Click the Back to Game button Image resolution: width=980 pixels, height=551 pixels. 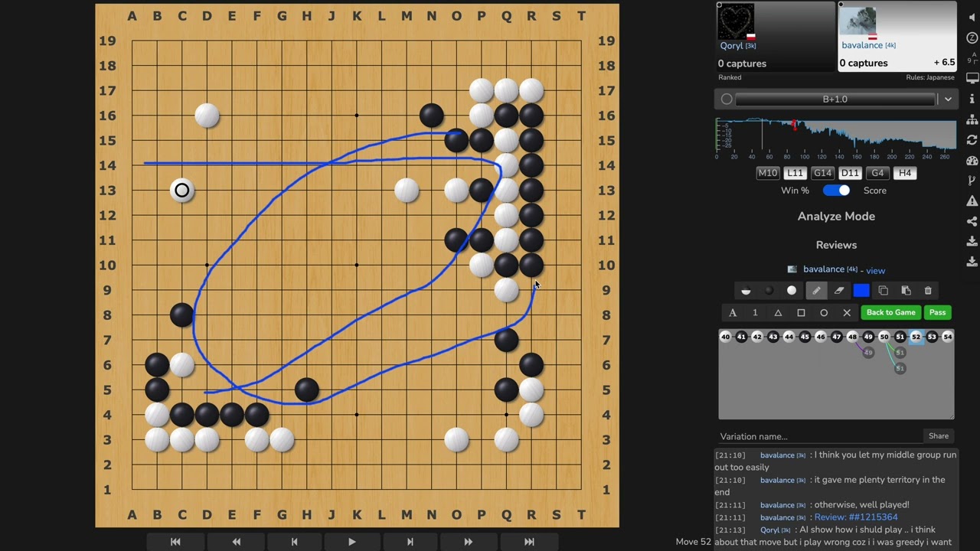890,312
